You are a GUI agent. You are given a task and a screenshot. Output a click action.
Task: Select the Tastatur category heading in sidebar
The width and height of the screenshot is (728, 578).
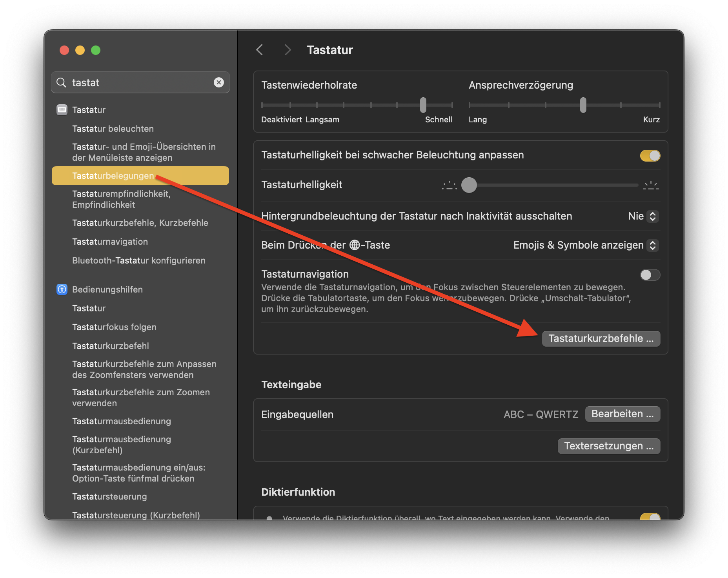89,110
